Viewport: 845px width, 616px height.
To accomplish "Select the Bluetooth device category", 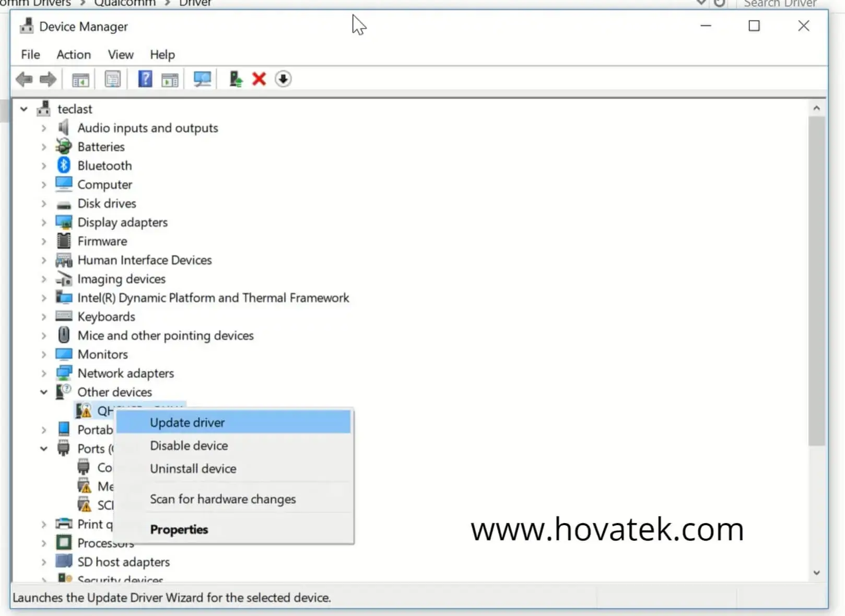I will 104,165.
